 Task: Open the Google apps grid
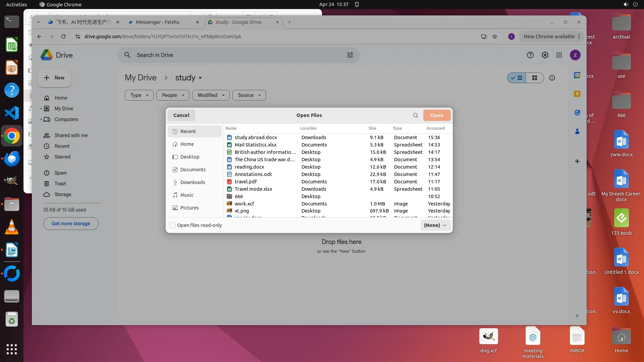tap(559, 55)
